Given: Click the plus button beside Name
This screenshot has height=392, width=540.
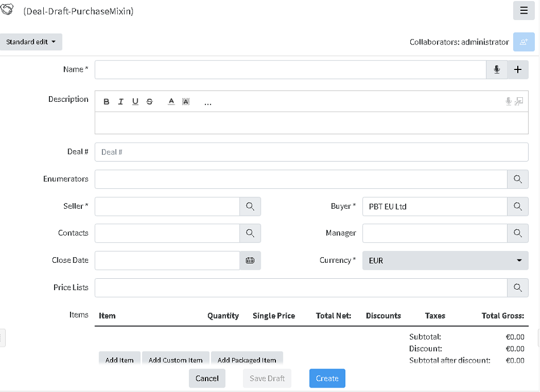Looking at the screenshot, I should click(518, 69).
